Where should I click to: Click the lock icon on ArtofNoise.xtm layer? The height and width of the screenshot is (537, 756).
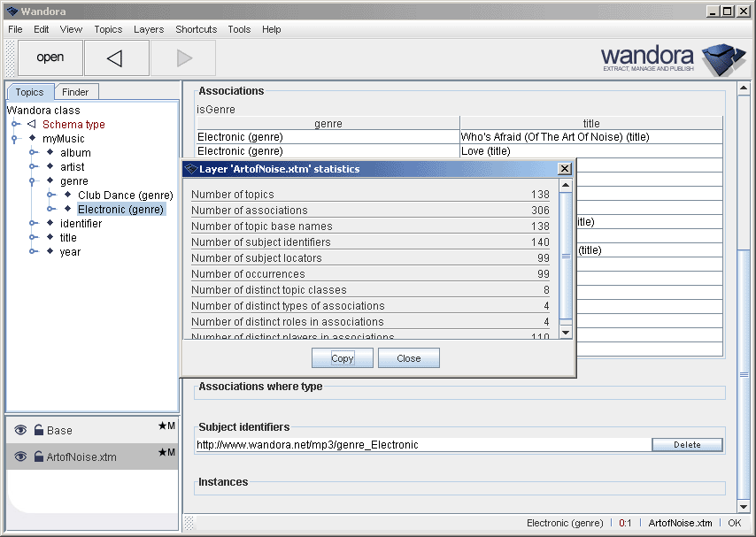pyautogui.click(x=39, y=457)
